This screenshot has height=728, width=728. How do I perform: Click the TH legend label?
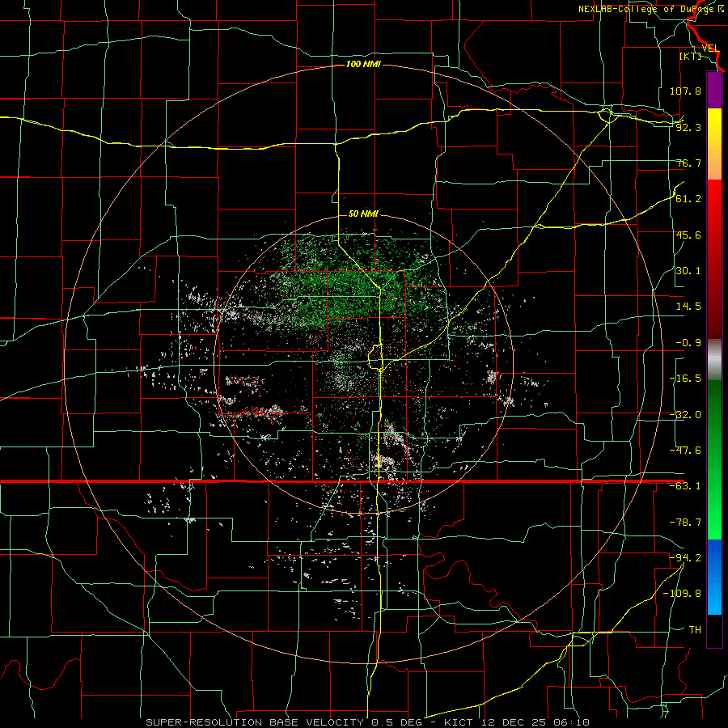click(695, 629)
